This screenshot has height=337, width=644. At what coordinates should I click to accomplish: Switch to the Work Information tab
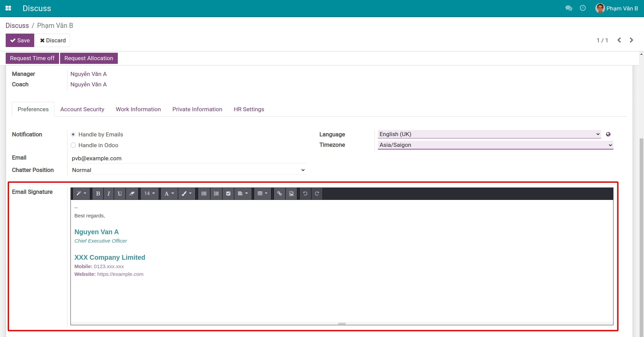coord(138,109)
